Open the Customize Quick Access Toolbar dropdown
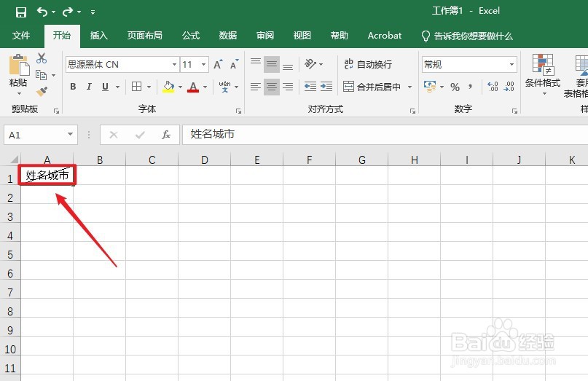588x381 pixels. point(93,12)
